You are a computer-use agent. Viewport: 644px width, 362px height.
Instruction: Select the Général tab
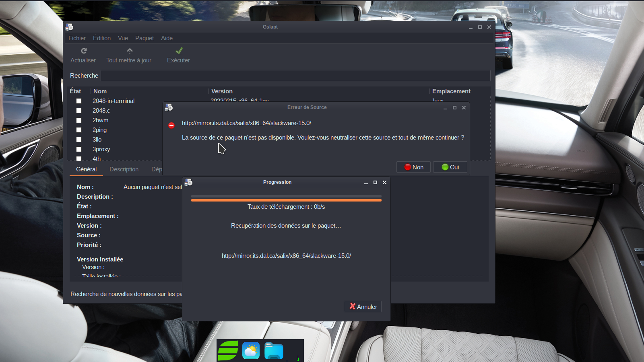click(x=86, y=169)
